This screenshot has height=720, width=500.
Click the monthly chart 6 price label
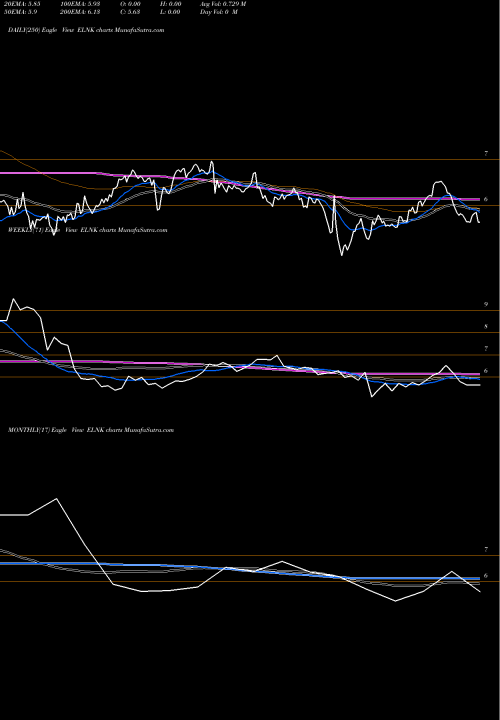(x=486, y=576)
